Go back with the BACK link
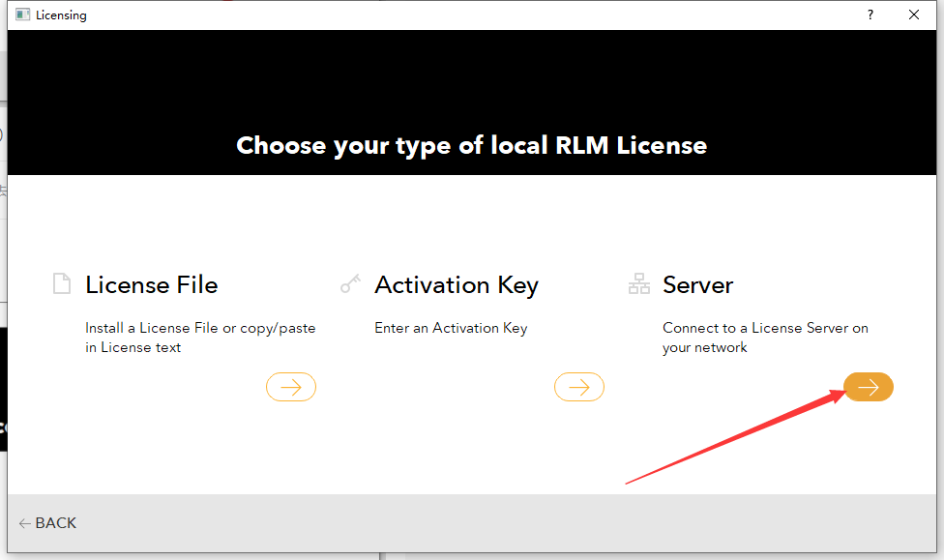This screenshot has width=944, height=560. click(47, 523)
